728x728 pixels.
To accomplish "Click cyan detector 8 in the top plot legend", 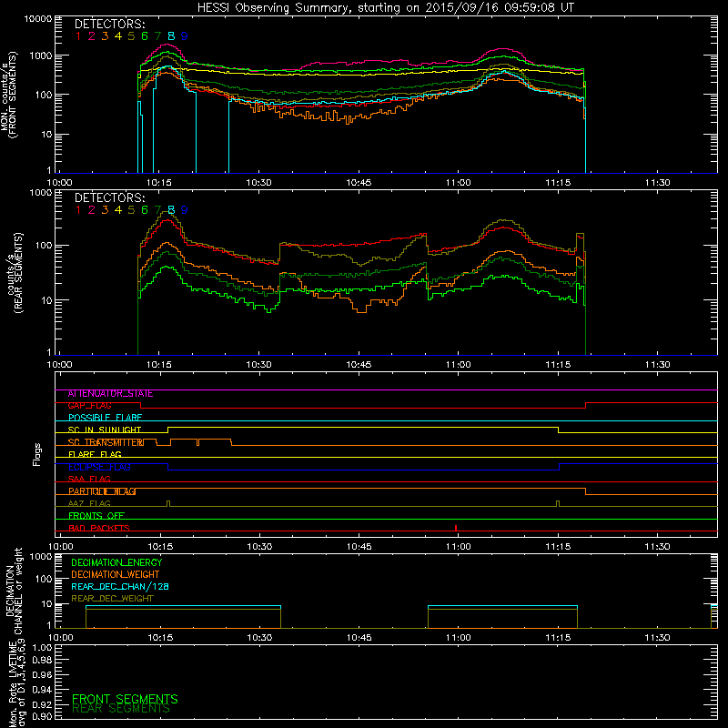I will (171, 36).
